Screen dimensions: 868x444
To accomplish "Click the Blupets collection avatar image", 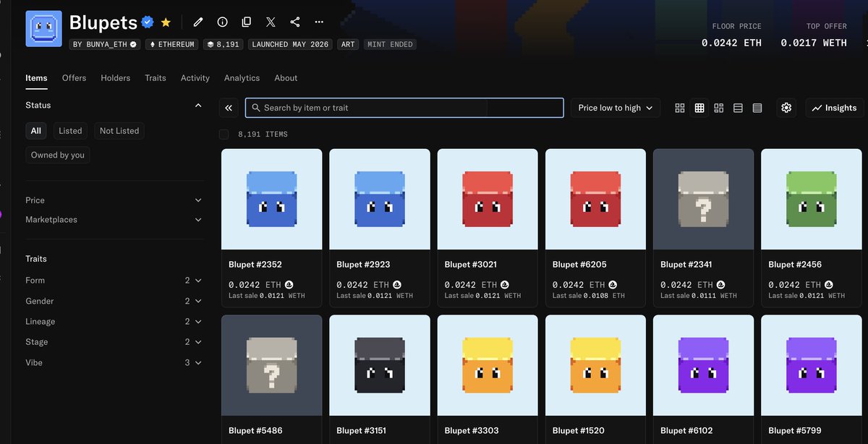I will [x=43, y=29].
